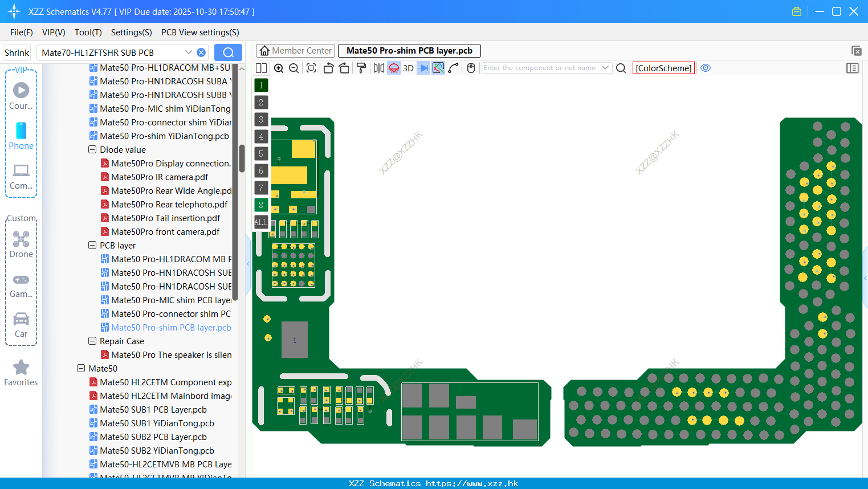The height and width of the screenshot is (489, 868).
Task: Click the split view icon in PCB toolbar
Action: coord(261,68)
